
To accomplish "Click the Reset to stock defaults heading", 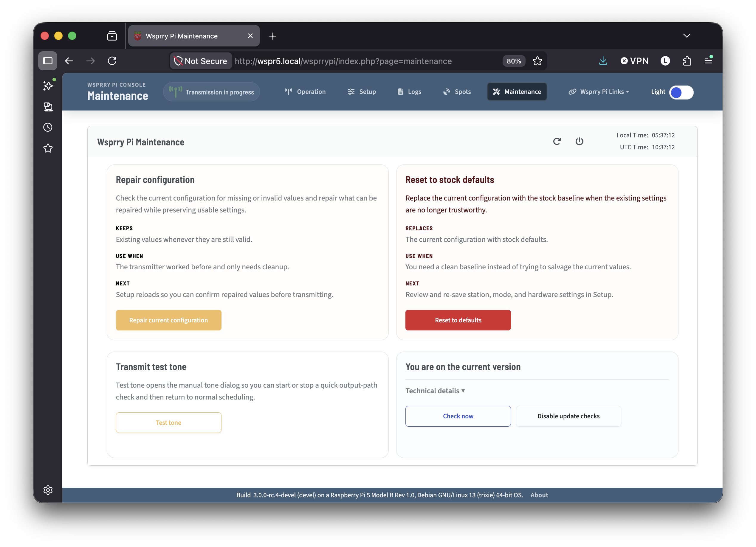I will pos(450,180).
